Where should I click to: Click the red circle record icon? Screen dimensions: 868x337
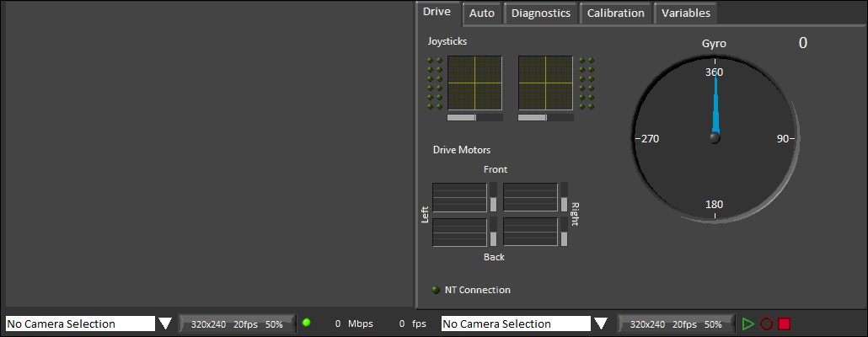tap(766, 324)
